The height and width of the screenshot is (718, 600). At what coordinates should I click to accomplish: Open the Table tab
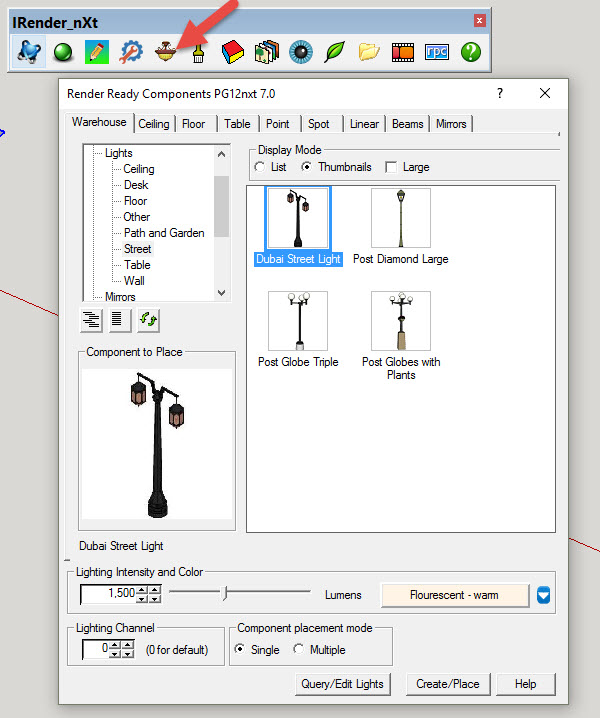coord(237,124)
